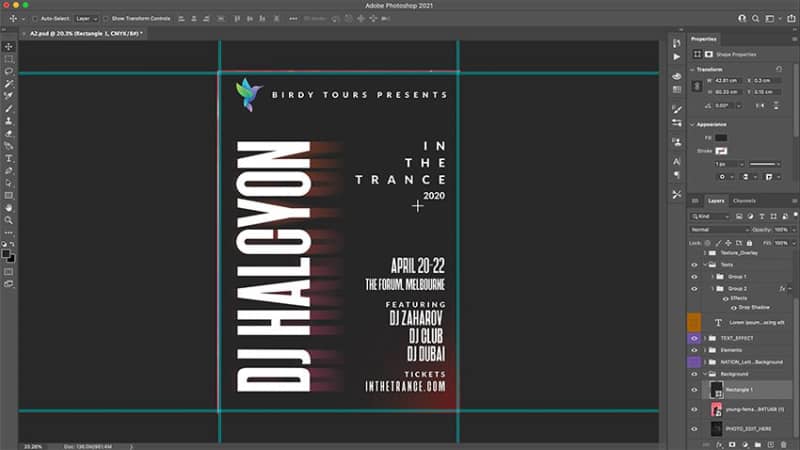Viewport: 800px width, 450px height.
Task: Select the Clone Stamp tool
Action: coord(9,121)
